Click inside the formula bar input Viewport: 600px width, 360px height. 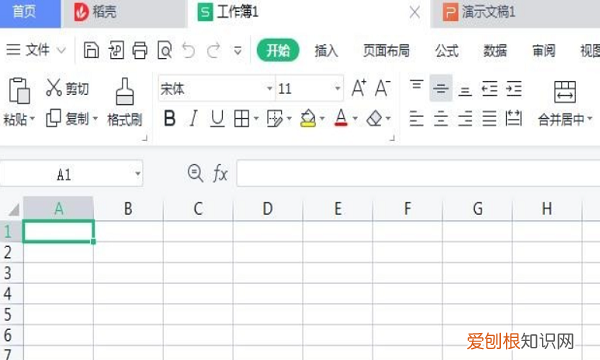tap(418, 173)
